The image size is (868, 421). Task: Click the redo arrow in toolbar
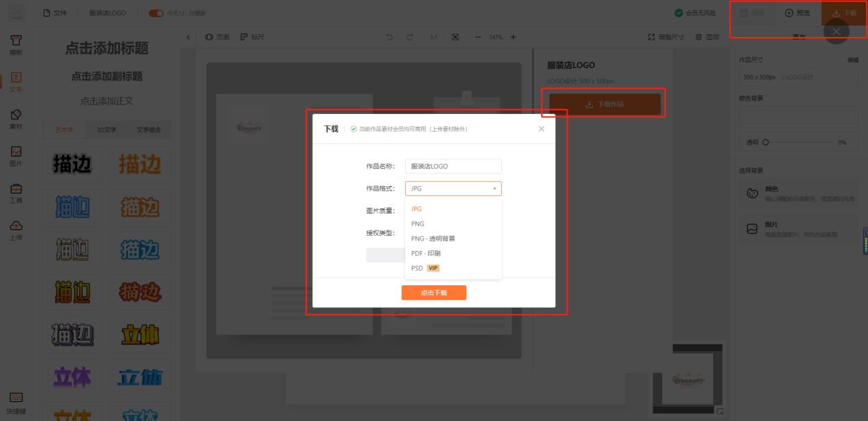coord(410,37)
